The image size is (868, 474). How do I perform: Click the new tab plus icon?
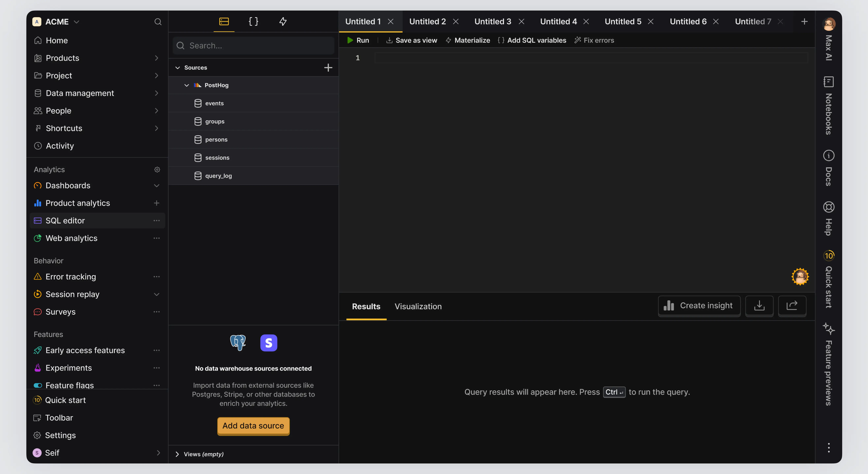pyautogui.click(x=804, y=22)
